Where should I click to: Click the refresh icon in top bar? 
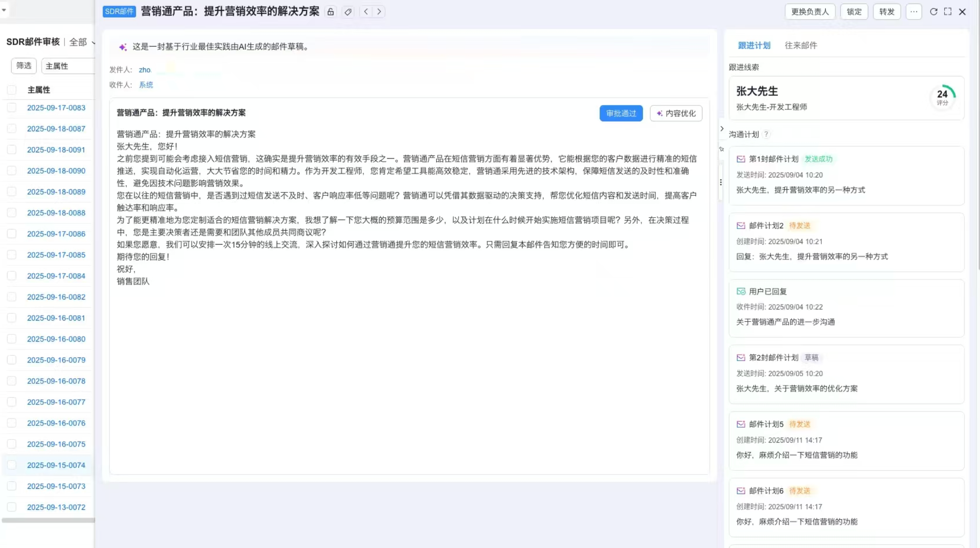click(x=933, y=12)
